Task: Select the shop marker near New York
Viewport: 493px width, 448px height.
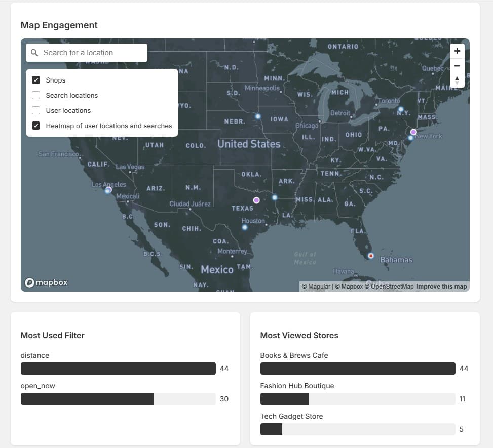Action: coord(413,132)
